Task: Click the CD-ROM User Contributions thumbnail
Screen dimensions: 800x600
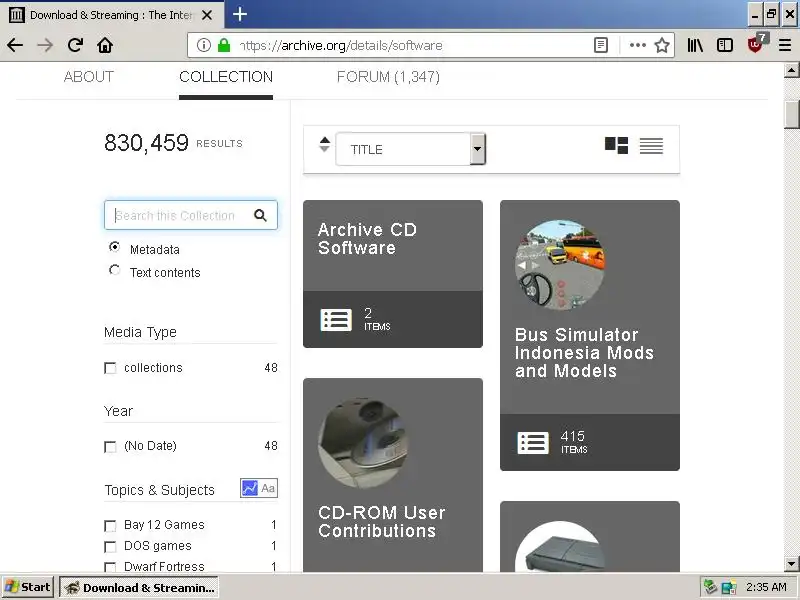Action: tap(363, 443)
